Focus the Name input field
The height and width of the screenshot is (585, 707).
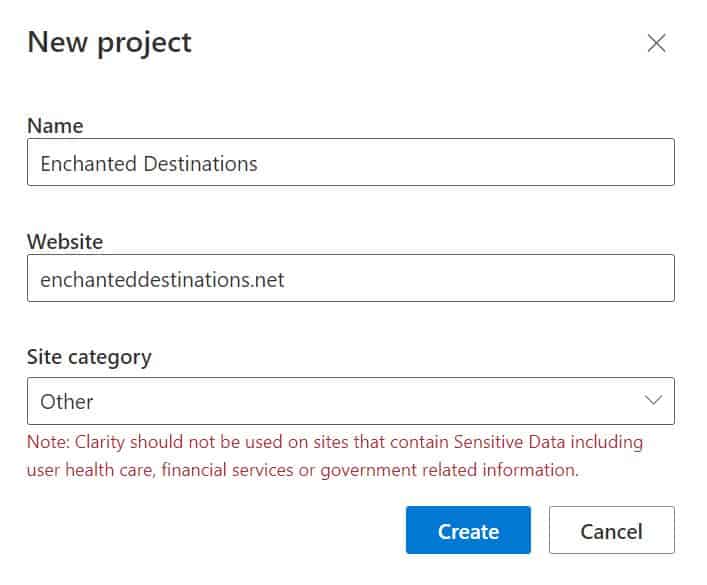pyautogui.click(x=450, y=163)
